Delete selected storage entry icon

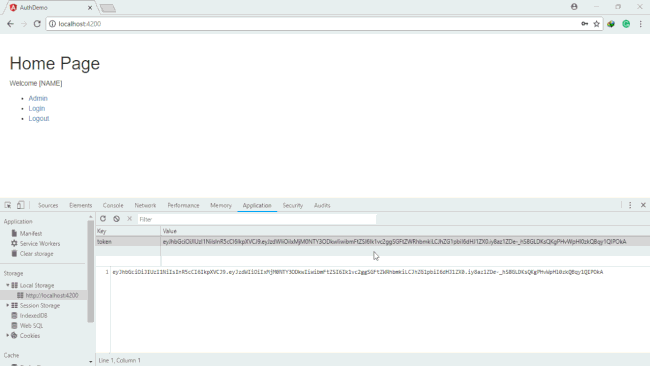point(129,219)
